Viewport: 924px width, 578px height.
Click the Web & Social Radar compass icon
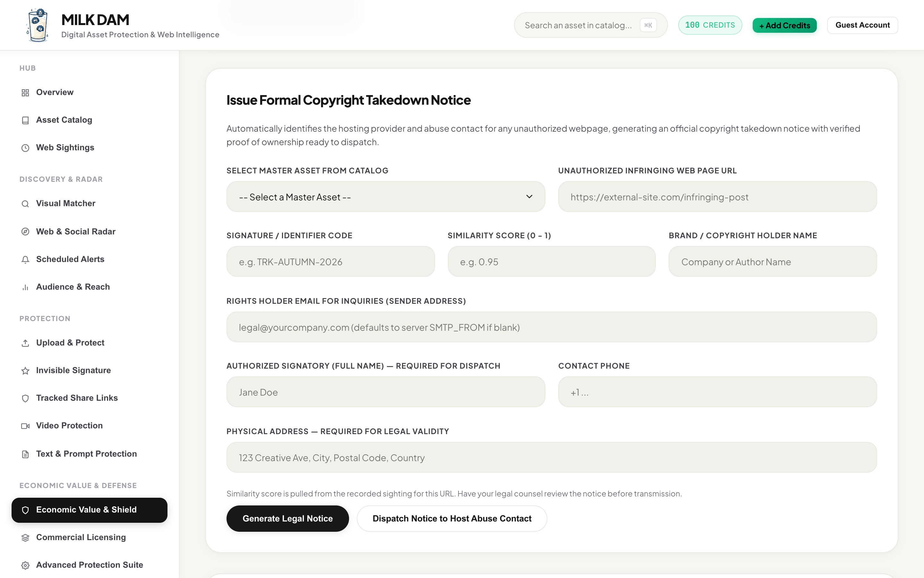coord(25,232)
